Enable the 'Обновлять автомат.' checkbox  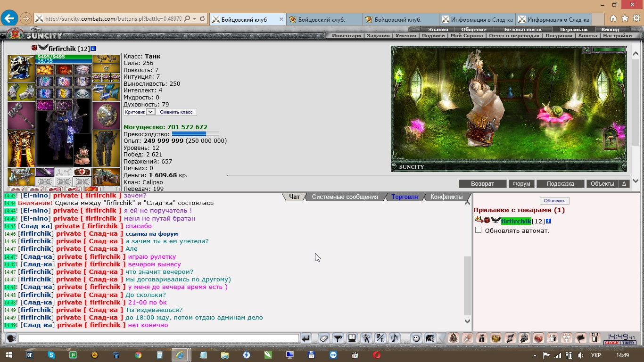pyautogui.click(x=479, y=230)
